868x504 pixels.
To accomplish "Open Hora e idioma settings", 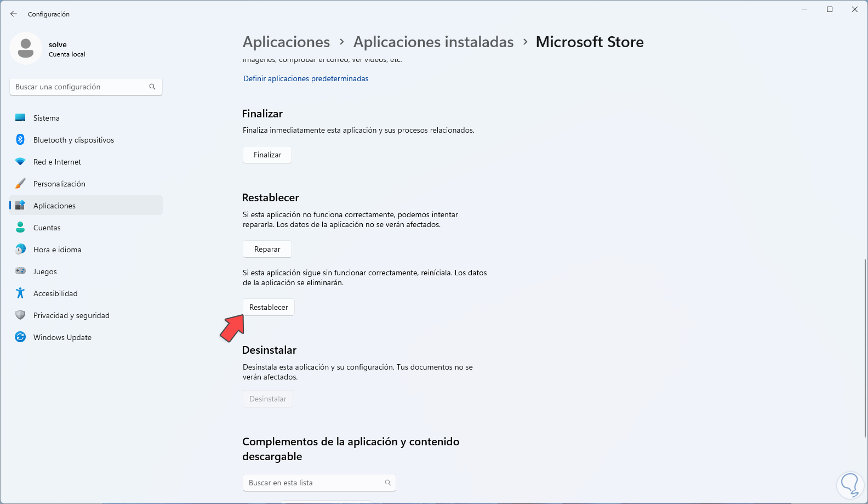I will tap(86, 250).
